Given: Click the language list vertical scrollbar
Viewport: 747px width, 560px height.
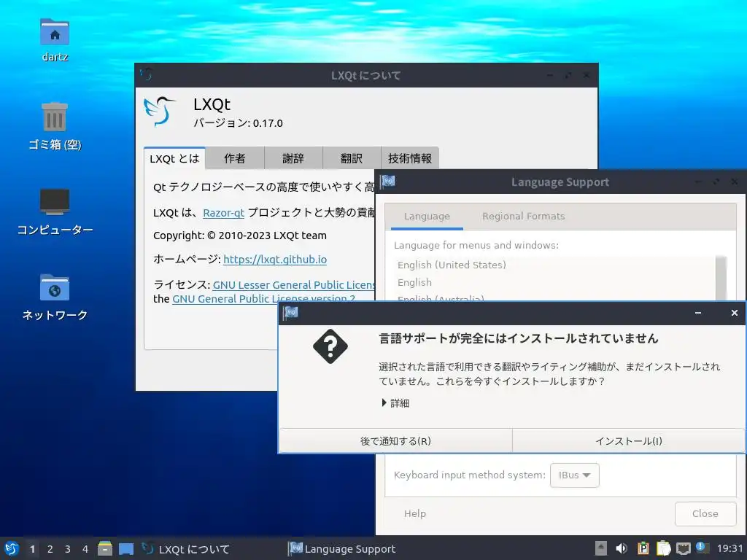Looking at the screenshot, I should pyautogui.click(x=721, y=279).
